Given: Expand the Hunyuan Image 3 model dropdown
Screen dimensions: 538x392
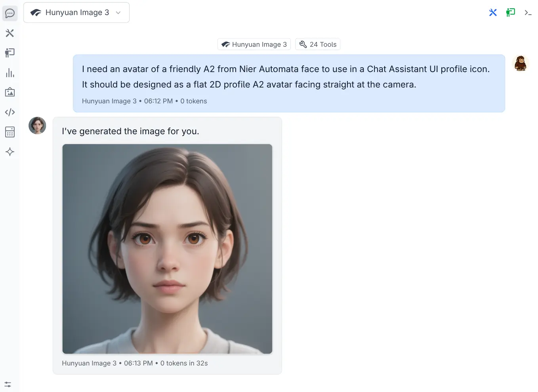Looking at the screenshot, I should coord(76,13).
